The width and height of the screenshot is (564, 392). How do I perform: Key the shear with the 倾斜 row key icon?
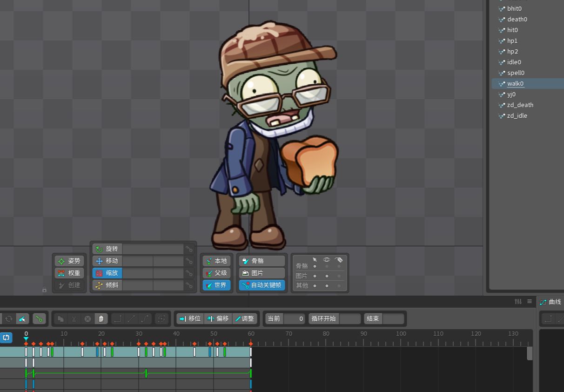point(189,285)
